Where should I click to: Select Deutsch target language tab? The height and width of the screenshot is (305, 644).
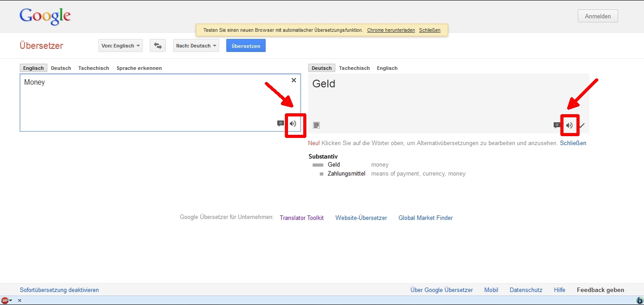coord(322,68)
